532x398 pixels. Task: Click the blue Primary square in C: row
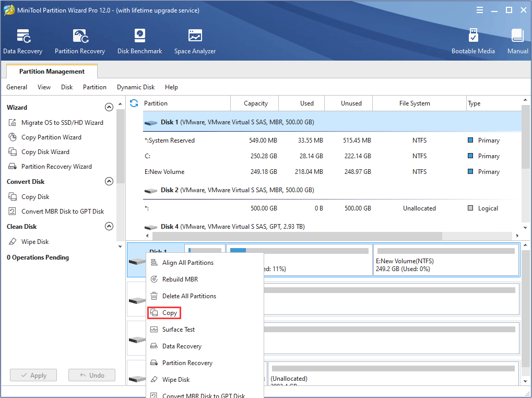tap(470, 156)
